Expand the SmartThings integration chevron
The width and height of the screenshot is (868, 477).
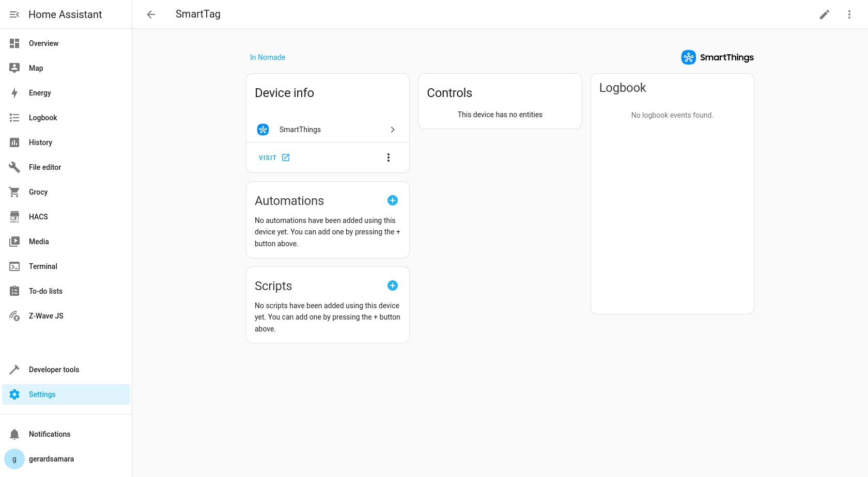click(x=393, y=130)
